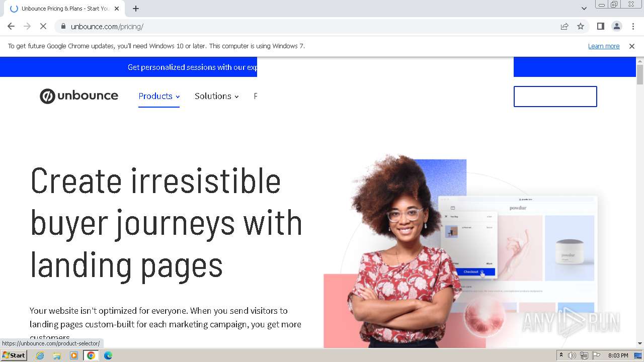
Task: Open the network status tray icon
Action: (x=584, y=355)
